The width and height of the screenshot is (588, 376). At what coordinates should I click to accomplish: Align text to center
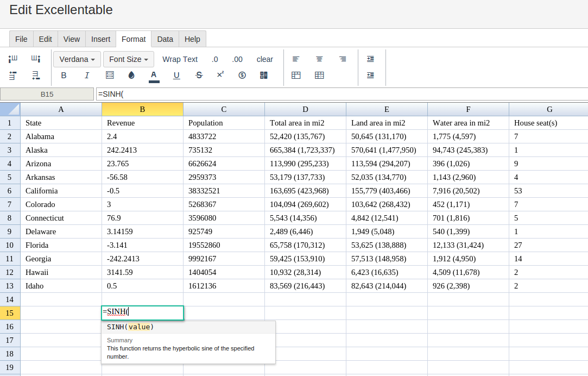point(319,59)
